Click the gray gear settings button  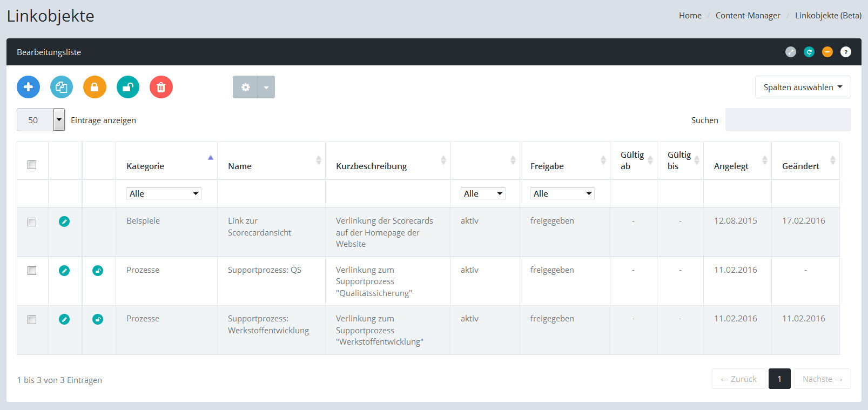[x=245, y=87]
